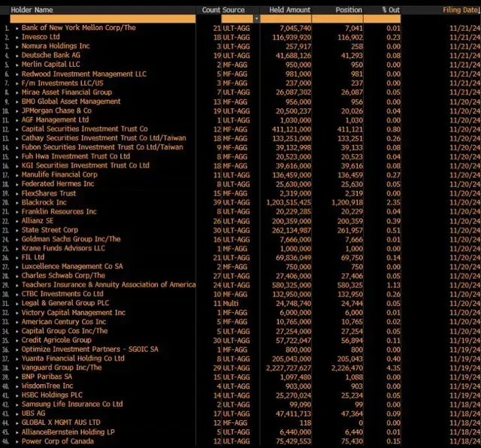Image resolution: width=481 pixels, height=448 pixels.
Task: Open the Source filter dropdown arrow
Action: (x=256, y=19)
